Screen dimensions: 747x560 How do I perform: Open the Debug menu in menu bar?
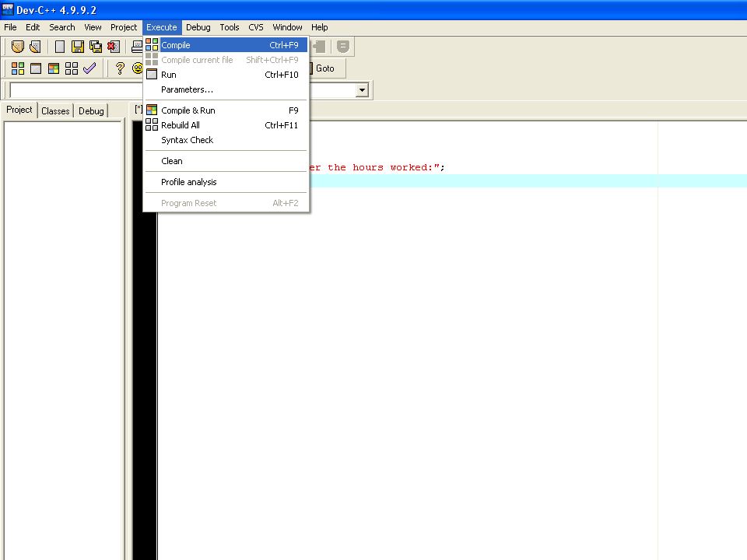[x=198, y=27]
